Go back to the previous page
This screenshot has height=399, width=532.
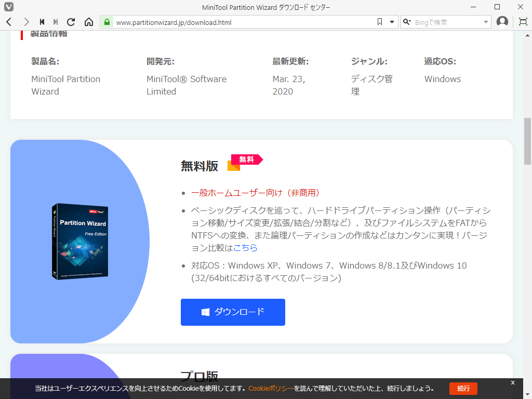coord(9,22)
